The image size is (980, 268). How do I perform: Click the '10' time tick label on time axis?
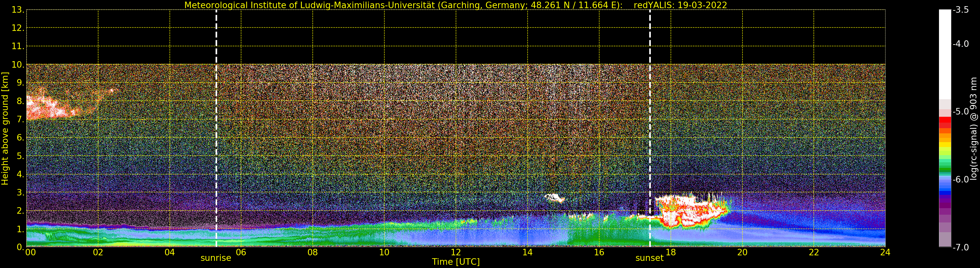click(x=384, y=252)
